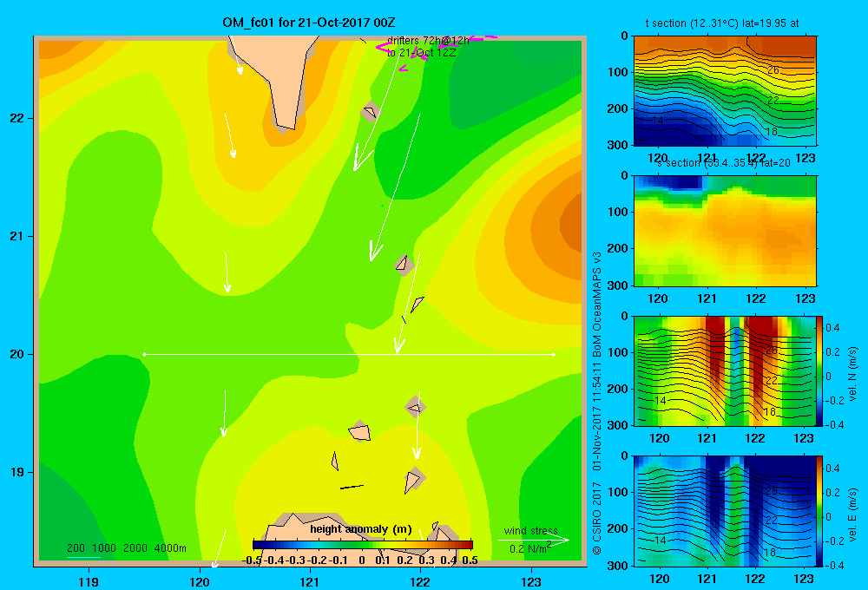The image size is (868, 590).
Task: Click the 'drifters 72h@12h' label
Action: click(428, 41)
